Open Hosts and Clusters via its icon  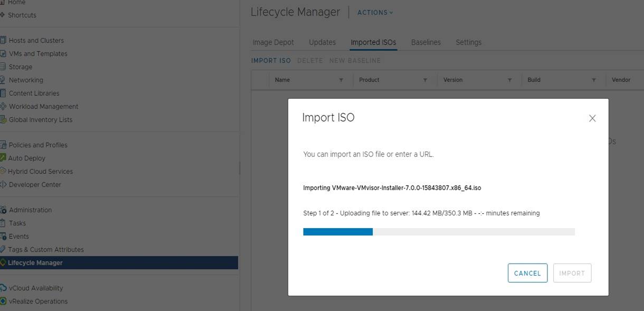pos(3,40)
